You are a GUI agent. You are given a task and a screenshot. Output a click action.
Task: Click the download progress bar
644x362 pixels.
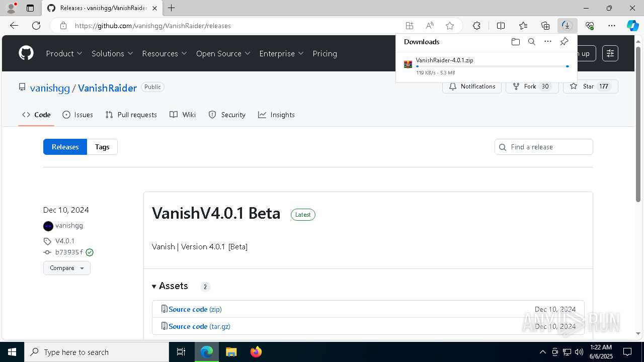493,66
